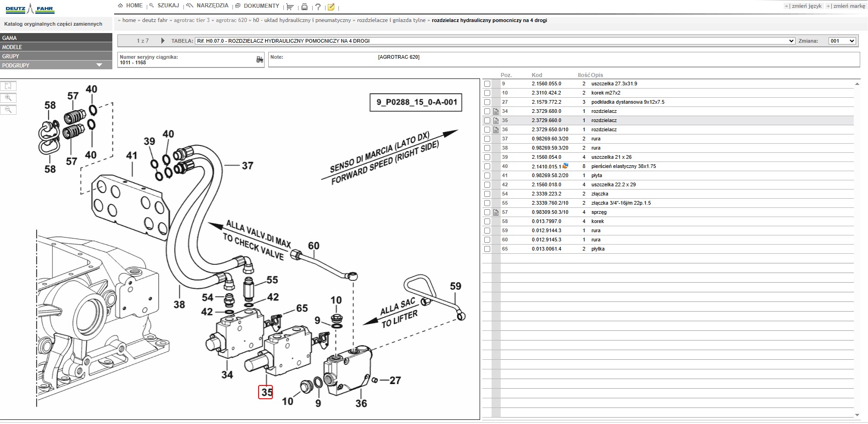This screenshot has height=424, width=868.
Task: Check the box for position 40 pierścień elastyczny
Action: click(x=487, y=167)
